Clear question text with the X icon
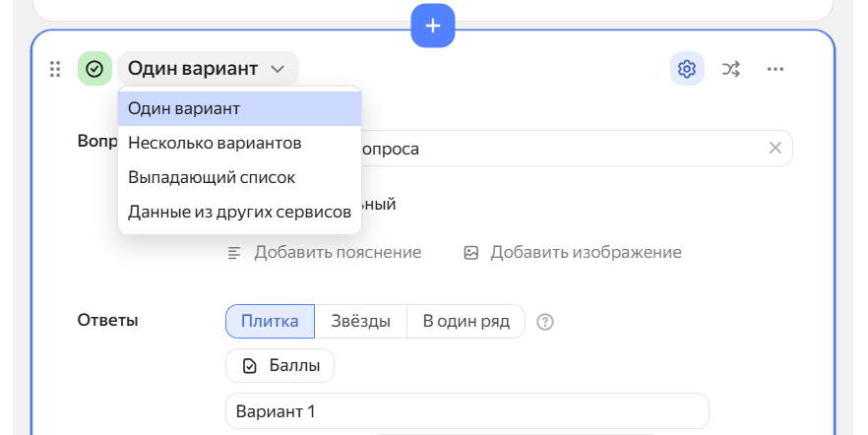 pos(775,149)
